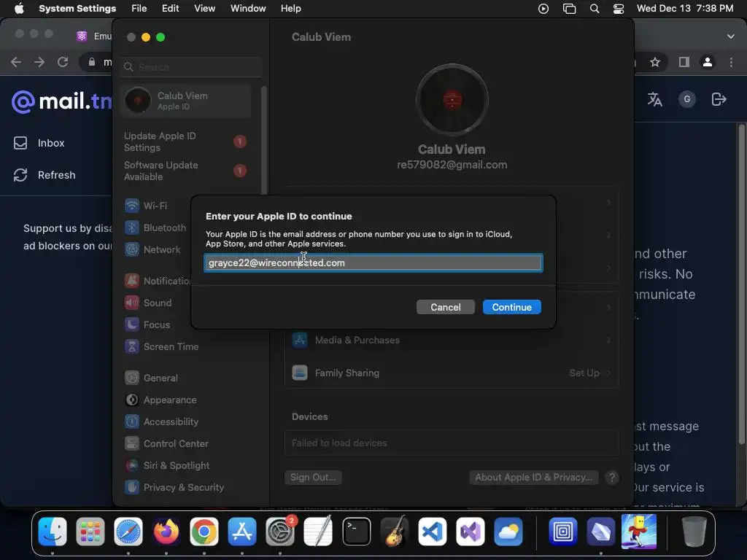Image resolution: width=747 pixels, height=560 pixels.
Task: Click the Sign Out button
Action: pos(313,477)
